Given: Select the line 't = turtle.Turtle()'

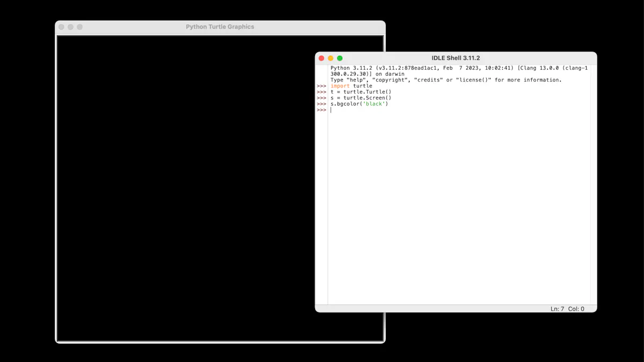Looking at the screenshot, I should 361,91.
